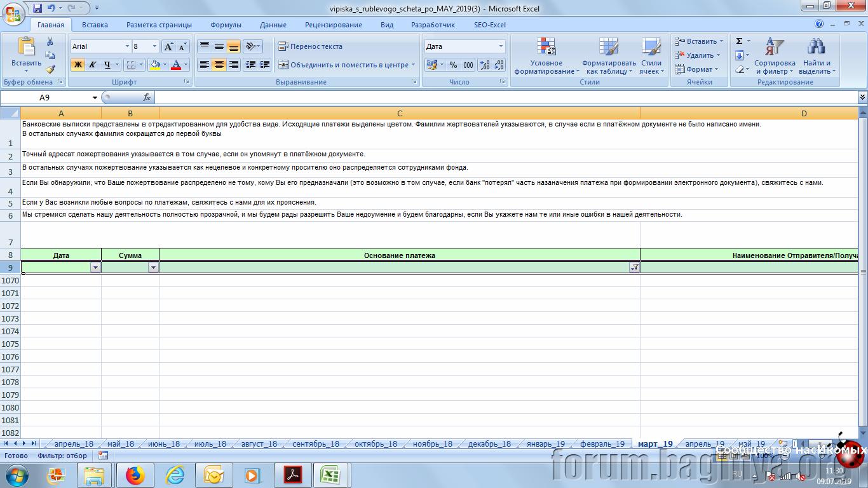The width and height of the screenshot is (868, 488).
Task: Click the AutoSum sigma icon
Action: point(740,41)
